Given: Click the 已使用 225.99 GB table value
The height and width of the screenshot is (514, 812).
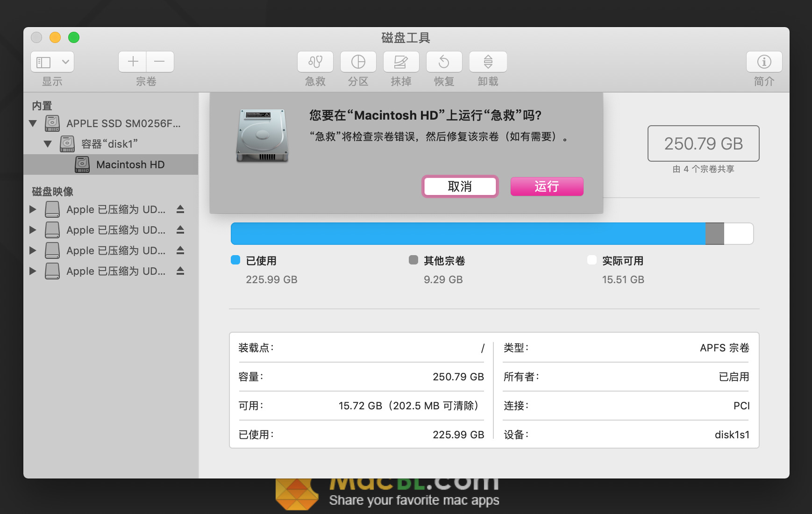Looking at the screenshot, I should click(458, 435).
